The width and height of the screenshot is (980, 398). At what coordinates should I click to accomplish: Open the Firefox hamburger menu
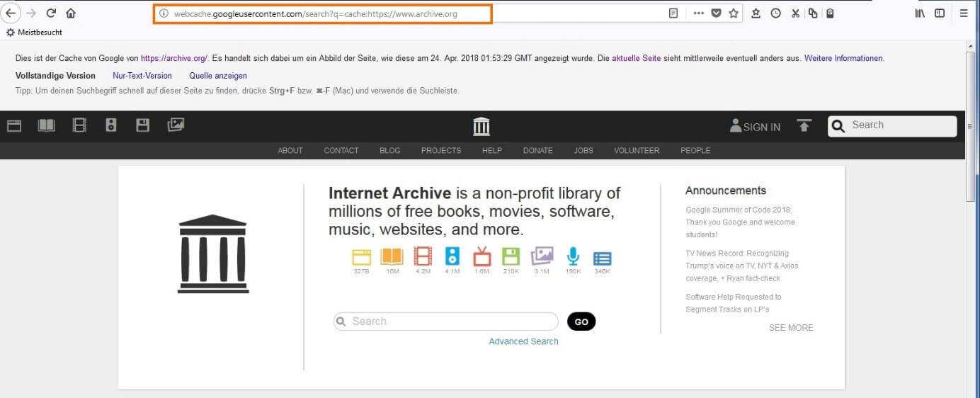click(964, 13)
